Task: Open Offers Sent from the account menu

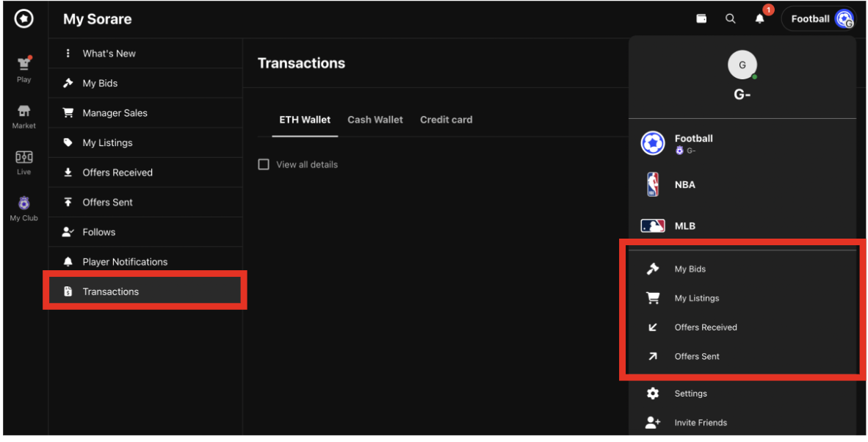Action: click(x=742, y=356)
